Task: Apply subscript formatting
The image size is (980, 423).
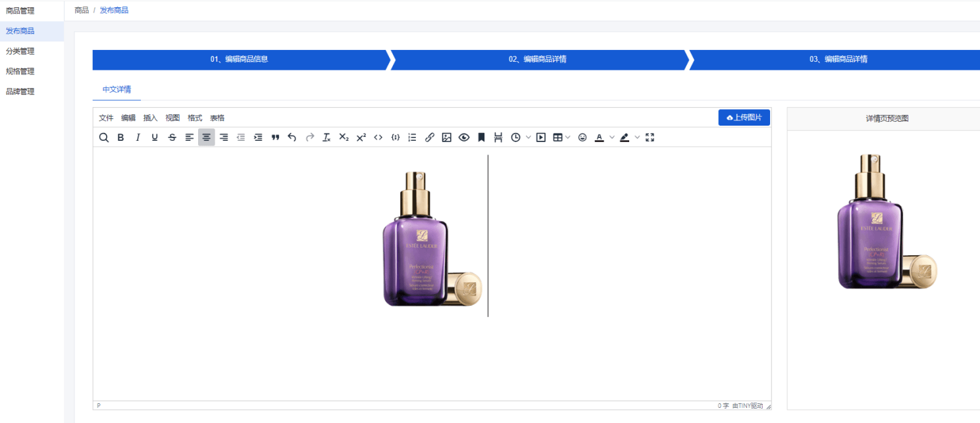Action: [x=344, y=137]
